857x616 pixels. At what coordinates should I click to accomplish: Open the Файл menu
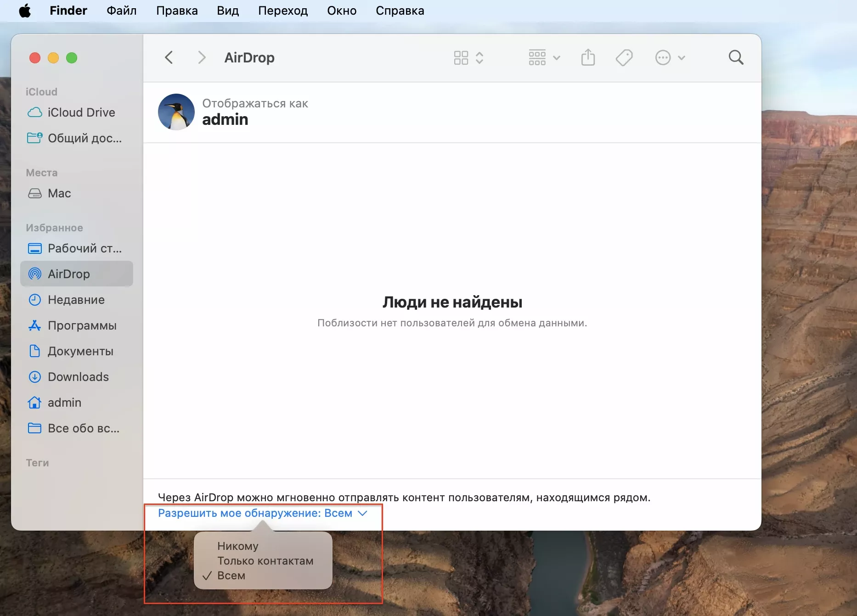click(x=122, y=10)
